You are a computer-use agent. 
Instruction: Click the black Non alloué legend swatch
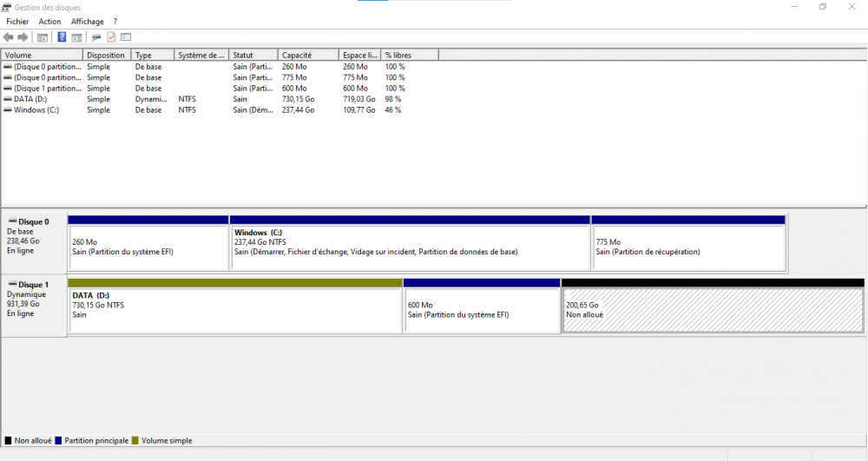pyautogui.click(x=8, y=441)
